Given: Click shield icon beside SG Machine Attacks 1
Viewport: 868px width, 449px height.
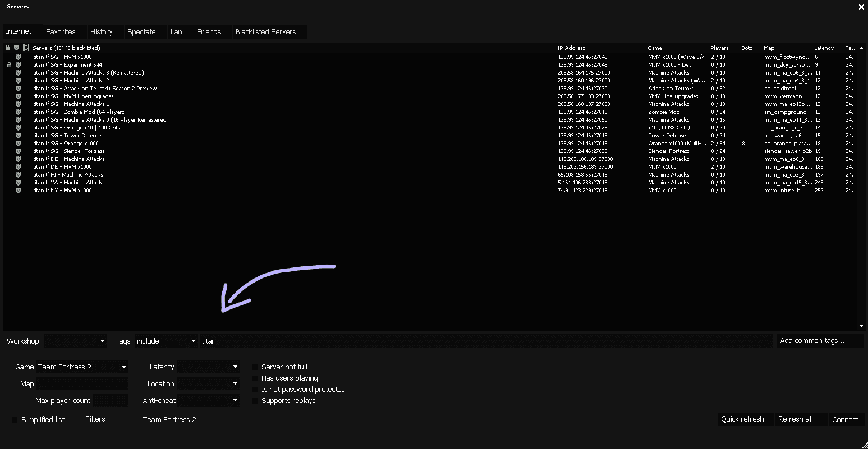Looking at the screenshot, I should 18,104.
